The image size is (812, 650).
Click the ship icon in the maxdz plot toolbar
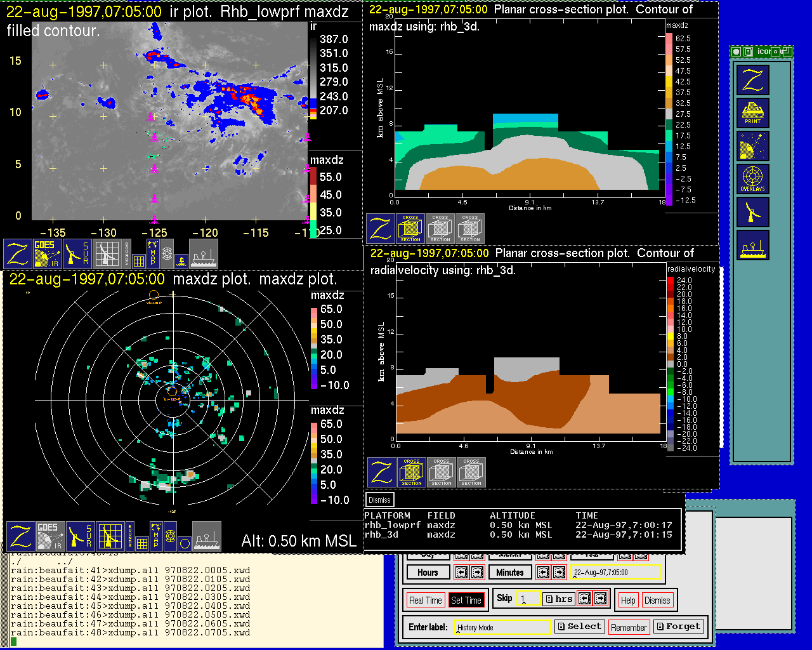click(206, 536)
